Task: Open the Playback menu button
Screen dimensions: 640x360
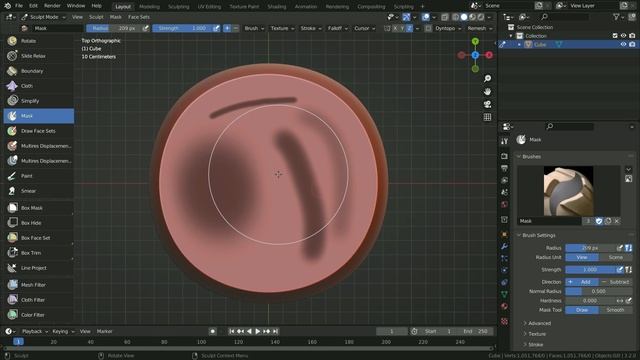Action: [x=35, y=331]
